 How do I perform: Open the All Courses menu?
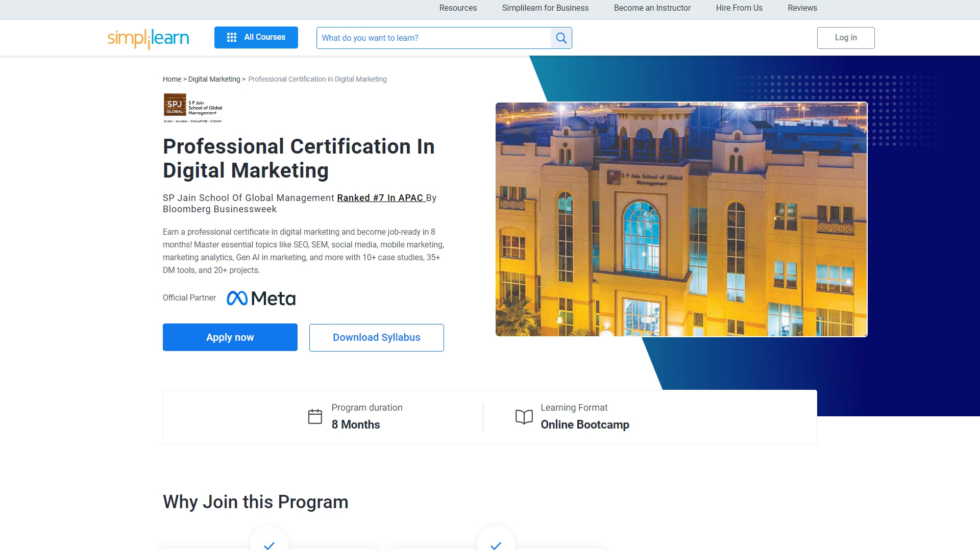(256, 37)
